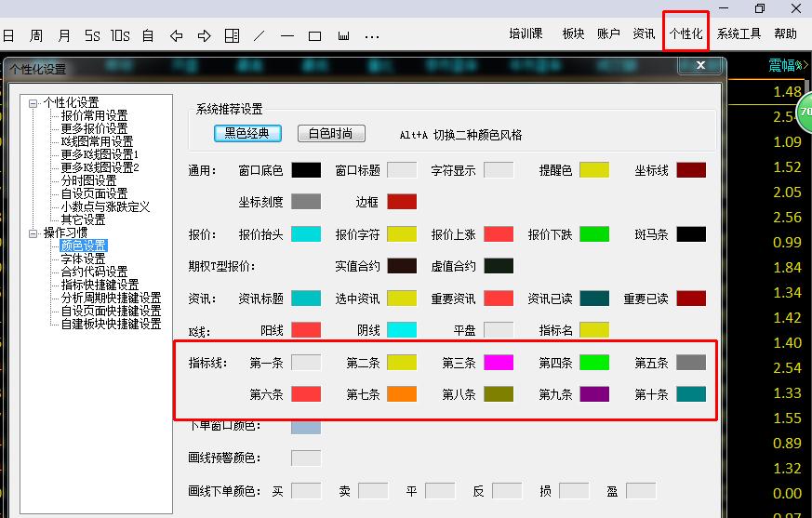Select K线图常用设置 in the tree
Screen dimensions: 812x518
pos(97,141)
